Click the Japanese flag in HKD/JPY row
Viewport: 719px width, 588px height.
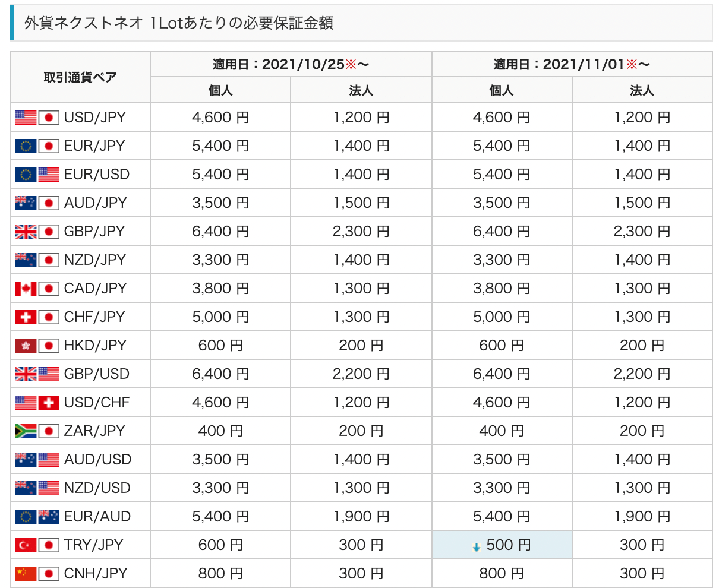tap(49, 346)
